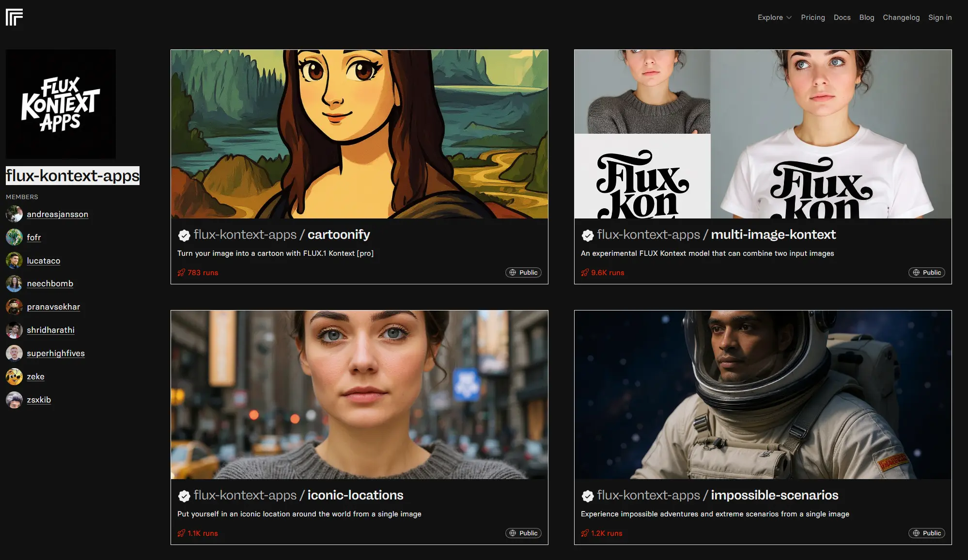Click verified badge beside multi-image-kontext
Viewport: 968px width, 560px height.
coord(587,235)
